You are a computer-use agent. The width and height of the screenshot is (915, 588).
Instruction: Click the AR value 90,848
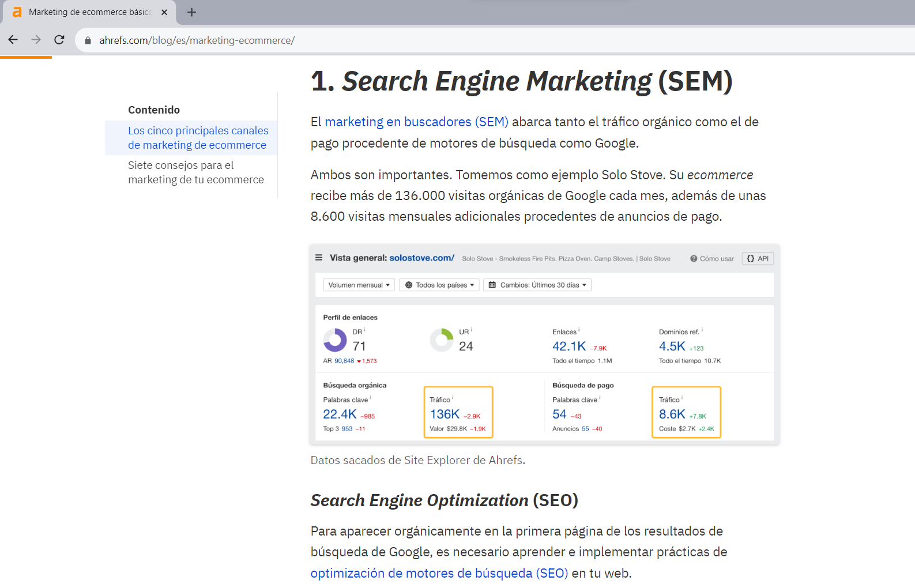(x=344, y=361)
